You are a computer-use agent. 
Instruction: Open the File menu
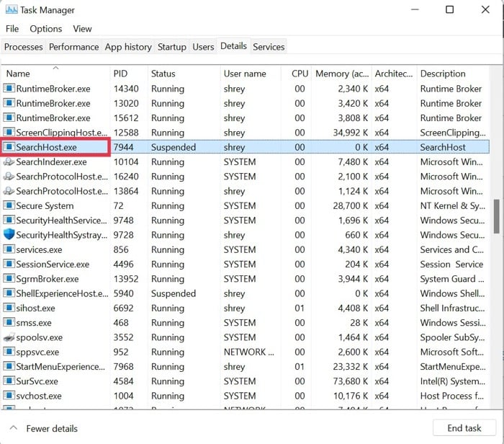click(x=12, y=29)
